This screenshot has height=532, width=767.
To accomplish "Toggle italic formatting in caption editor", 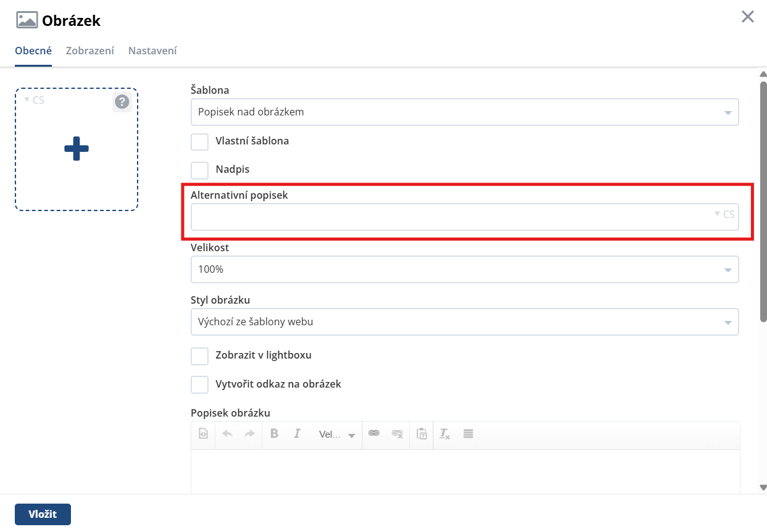I will (x=297, y=434).
